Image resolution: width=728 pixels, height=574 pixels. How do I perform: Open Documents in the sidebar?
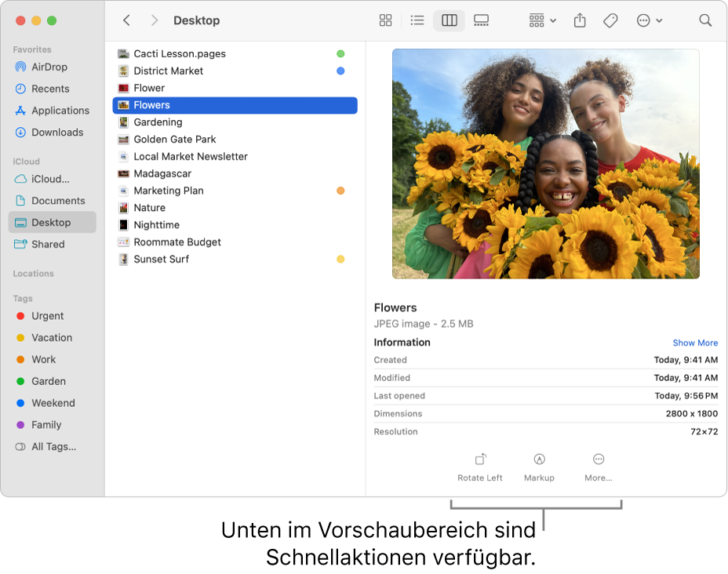52,201
